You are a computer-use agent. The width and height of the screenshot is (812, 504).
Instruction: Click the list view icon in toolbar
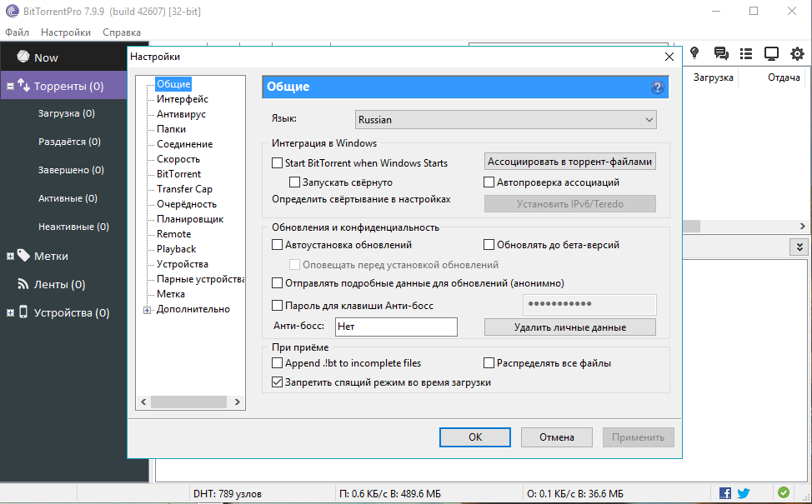coord(746,53)
